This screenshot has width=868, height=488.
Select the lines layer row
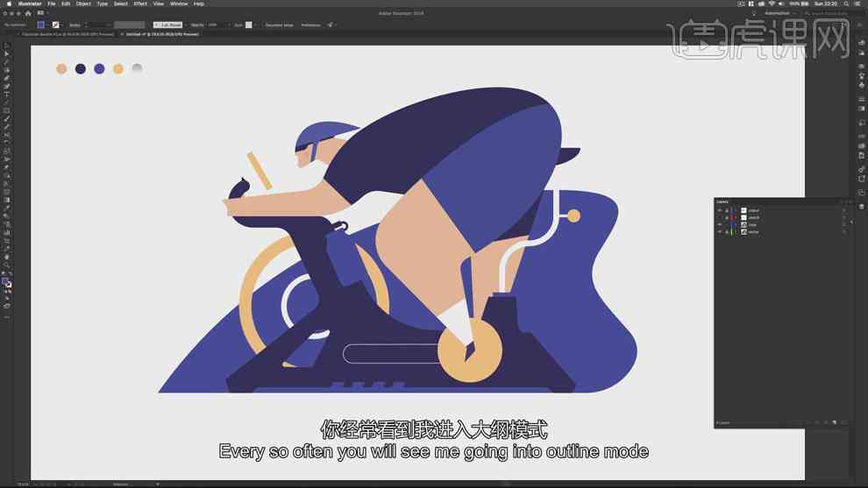pos(782,224)
